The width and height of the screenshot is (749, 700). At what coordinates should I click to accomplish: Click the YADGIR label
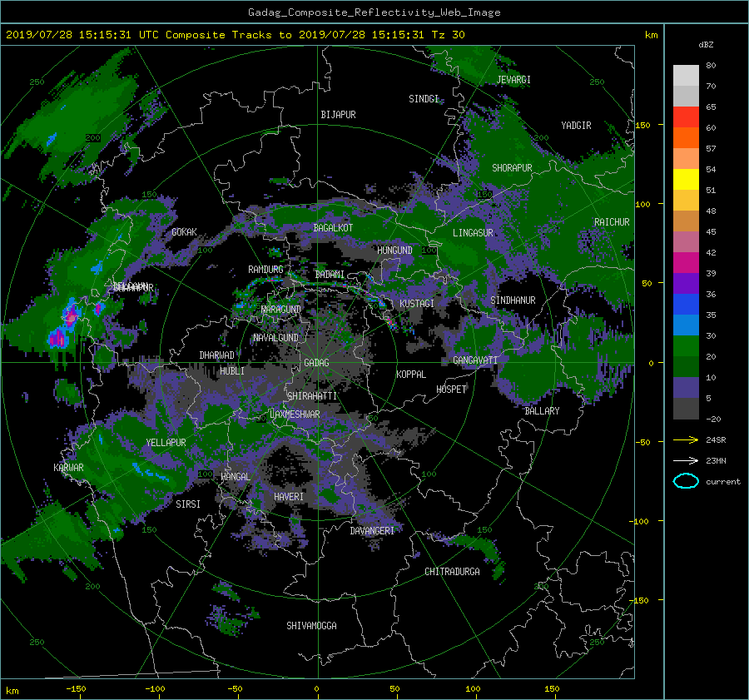coord(576,126)
